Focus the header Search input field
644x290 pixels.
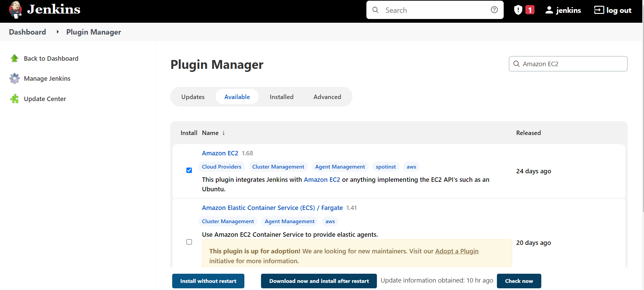(435, 10)
